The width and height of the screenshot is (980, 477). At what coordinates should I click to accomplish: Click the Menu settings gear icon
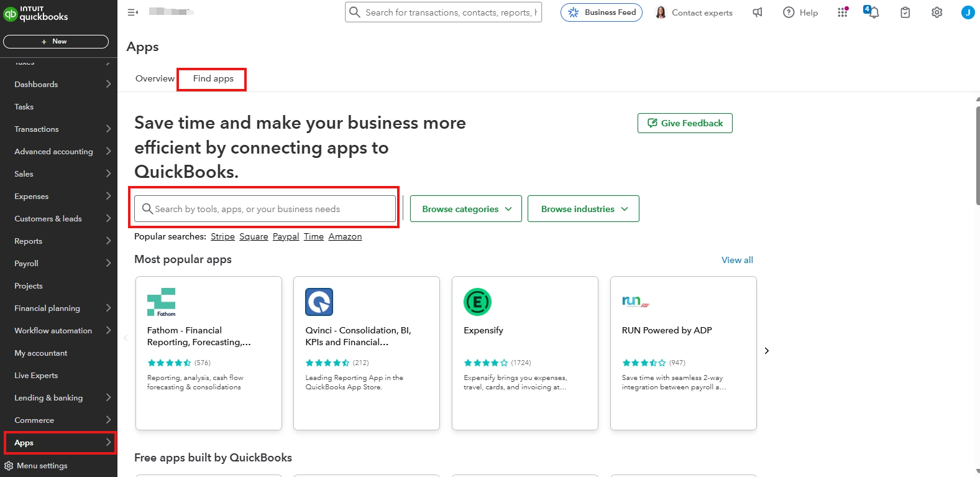[9, 466]
